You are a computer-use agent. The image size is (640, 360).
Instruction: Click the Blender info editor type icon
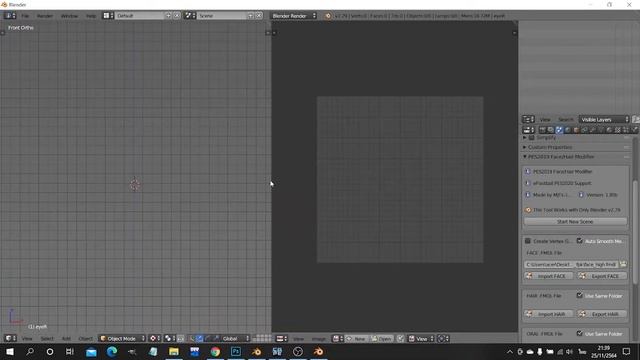(x=10, y=16)
